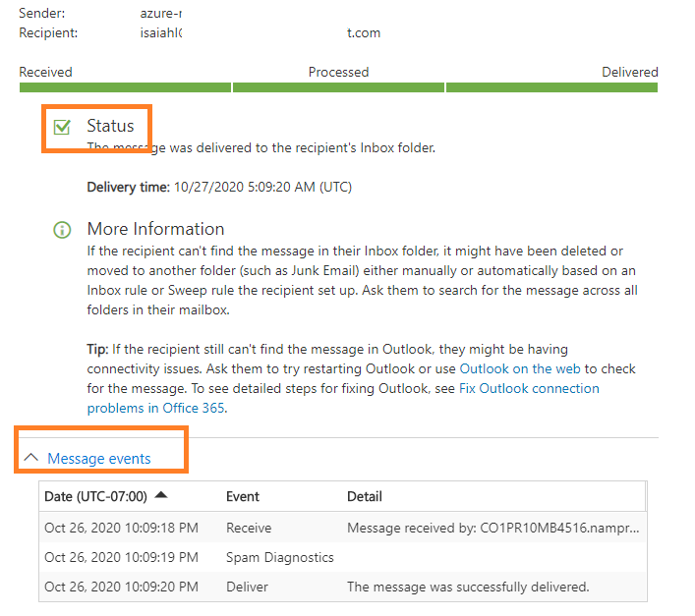Screen dimensions: 695x616
Task: Click the Detail column header
Action: tap(365, 496)
